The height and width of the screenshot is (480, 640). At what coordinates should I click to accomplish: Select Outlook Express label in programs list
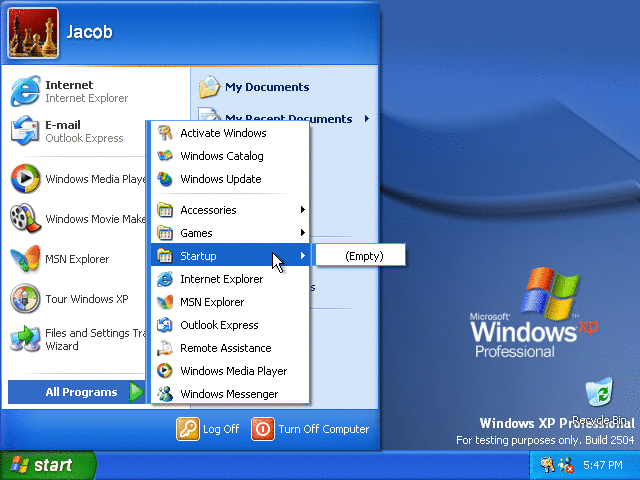click(219, 325)
